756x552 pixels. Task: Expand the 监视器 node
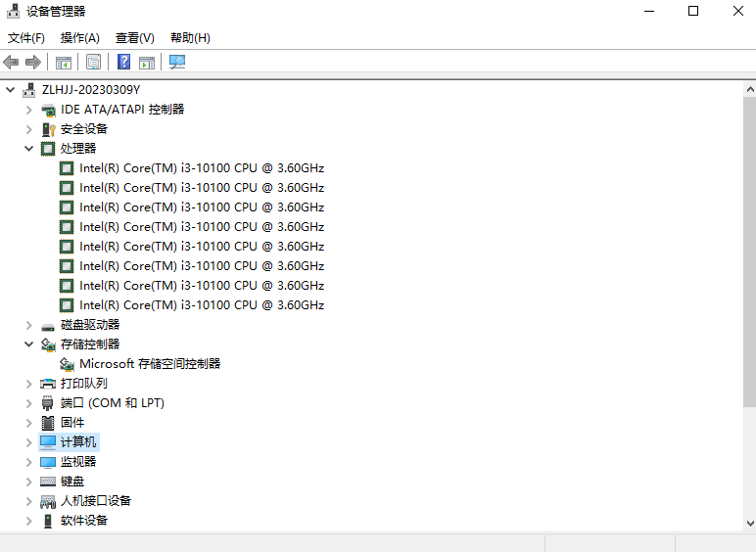pos(29,462)
